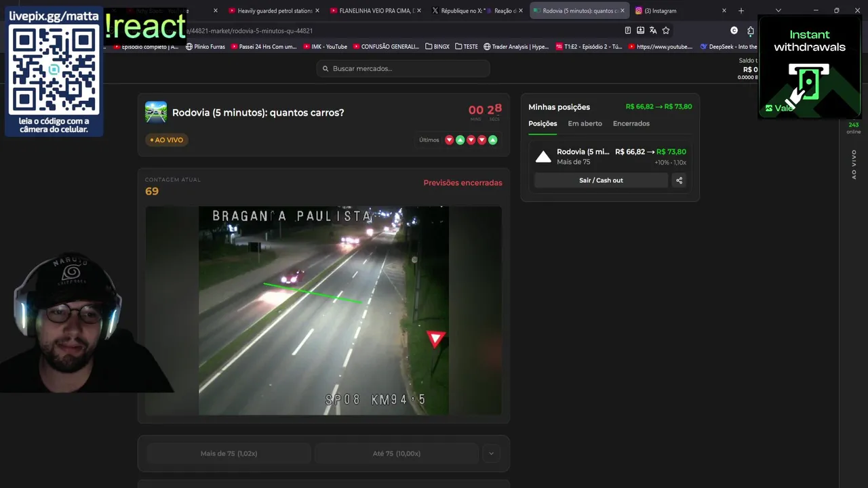Open the T1:E2 - Episódio 2 bookmark
The height and width of the screenshot is (488, 868).
[588, 47]
